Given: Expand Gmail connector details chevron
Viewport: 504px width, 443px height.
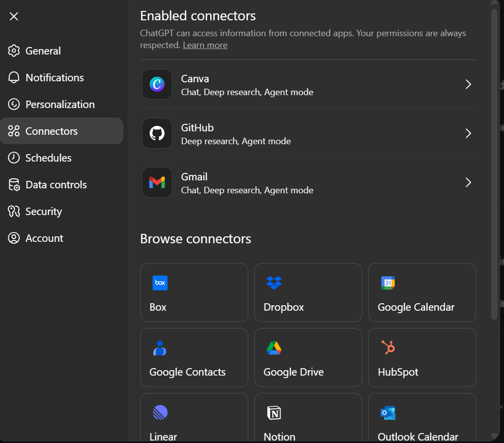Looking at the screenshot, I should coord(468,182).
